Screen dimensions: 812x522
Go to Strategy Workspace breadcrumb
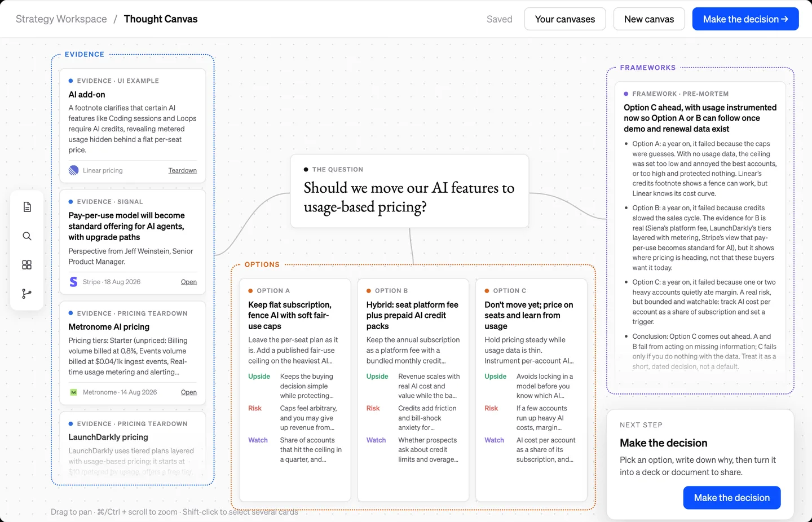(61, 19)
